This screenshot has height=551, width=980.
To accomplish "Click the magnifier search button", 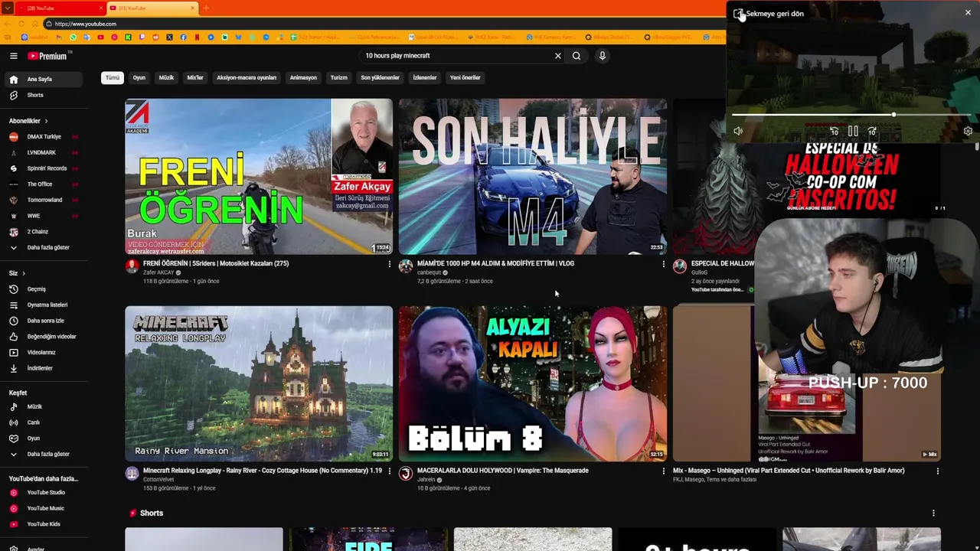I will pos(577,56).
